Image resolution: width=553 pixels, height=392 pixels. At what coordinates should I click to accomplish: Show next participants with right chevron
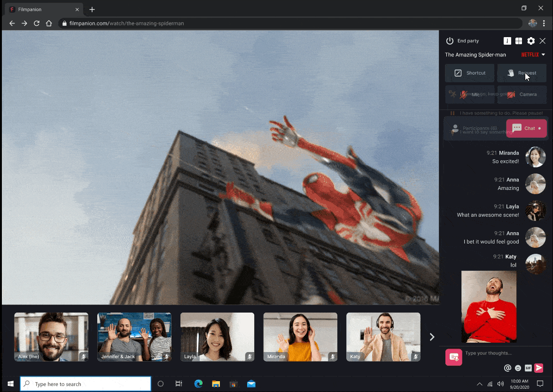(x=432, y=337)
